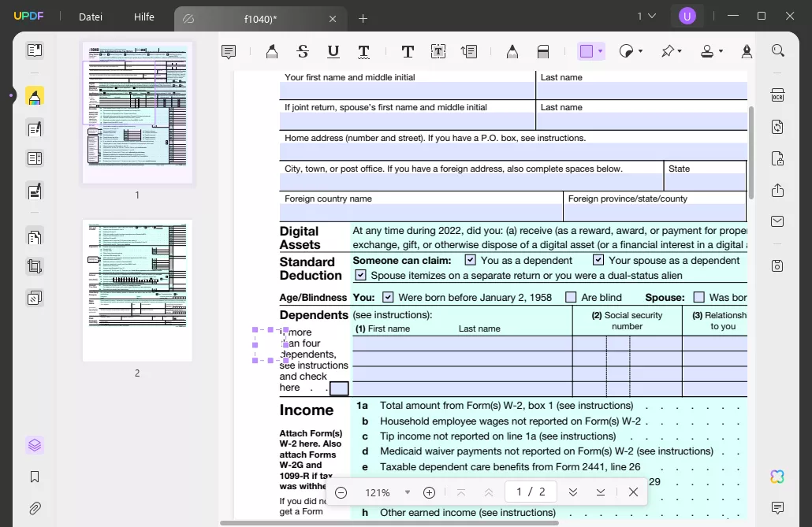Image resolution: width=812 pixels, height=527 pixels.
Task: Check the 'Are blind' checkbox
Action: (x=571, y=297)
